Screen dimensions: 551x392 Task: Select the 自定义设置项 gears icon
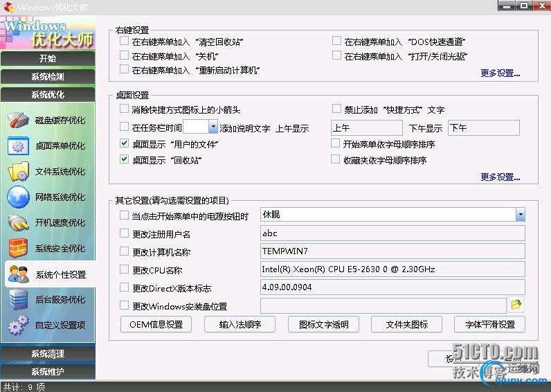coord(18,325)
